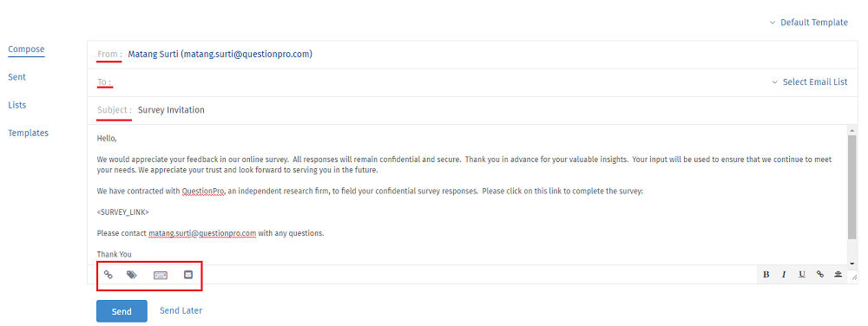Click the keyboard icon in bottom toolbar
Screen dimensions: 868x326
161,275
